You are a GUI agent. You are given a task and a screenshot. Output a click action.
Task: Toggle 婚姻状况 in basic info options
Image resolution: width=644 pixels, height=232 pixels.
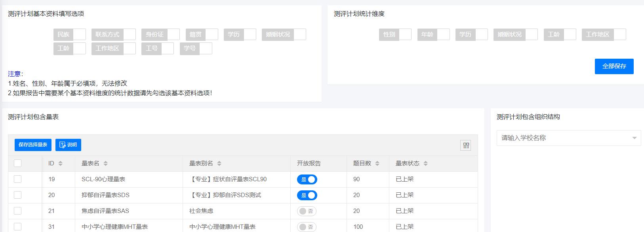coord(284,35)
